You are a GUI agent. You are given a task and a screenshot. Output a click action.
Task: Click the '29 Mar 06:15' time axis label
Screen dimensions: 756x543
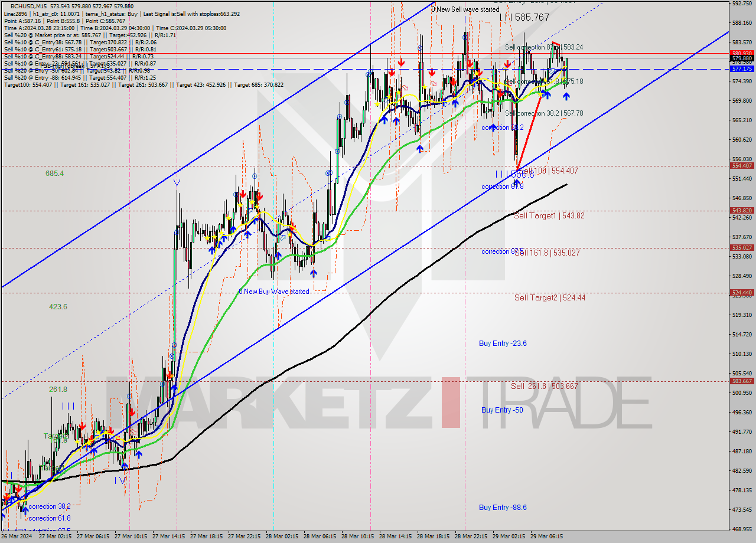pos(547,537)
